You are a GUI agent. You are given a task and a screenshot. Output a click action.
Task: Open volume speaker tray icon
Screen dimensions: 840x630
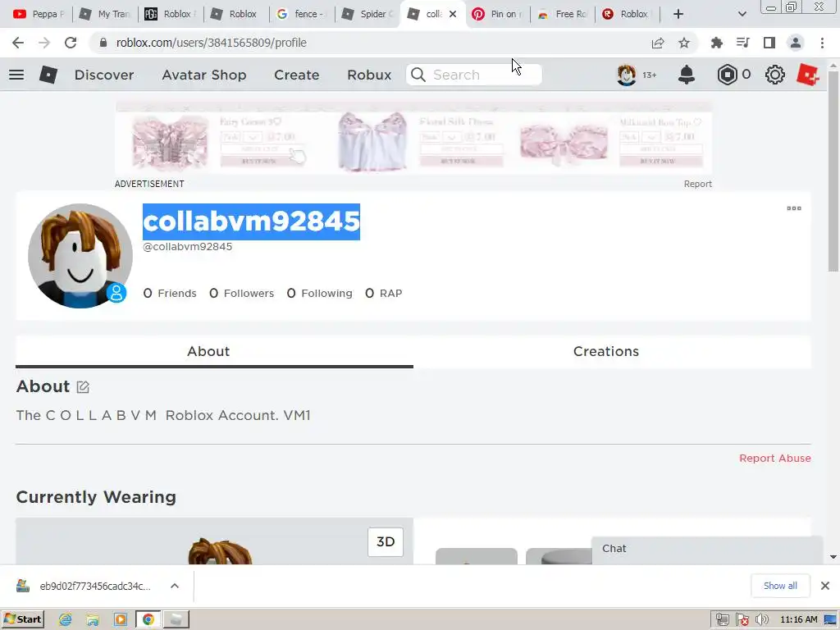pos(761,620)
